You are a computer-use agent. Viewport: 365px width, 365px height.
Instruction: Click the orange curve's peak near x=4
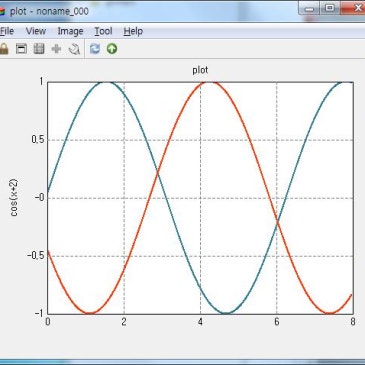[207, 82]
